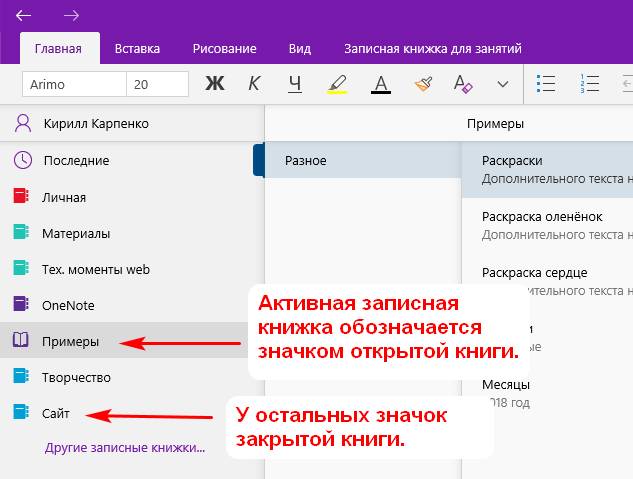
Task: Click the blue Творчество notebook icon
Action: (21, 376)
